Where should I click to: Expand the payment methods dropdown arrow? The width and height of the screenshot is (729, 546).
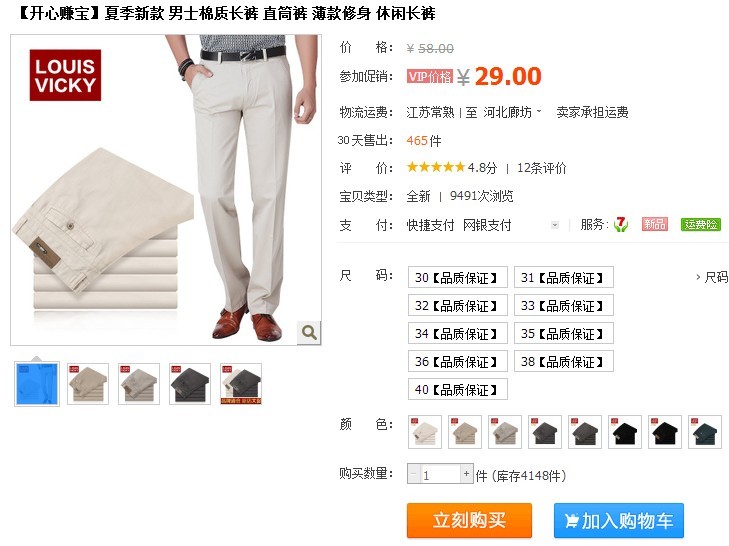click(555, 225)
